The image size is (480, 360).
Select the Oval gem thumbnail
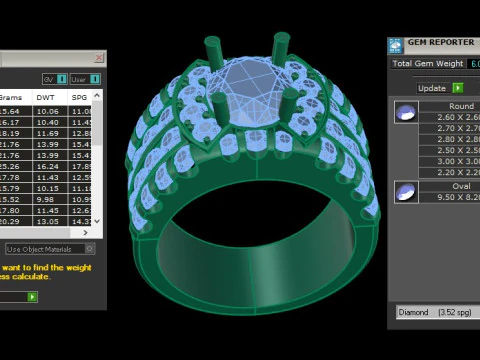tap(406, 192)
